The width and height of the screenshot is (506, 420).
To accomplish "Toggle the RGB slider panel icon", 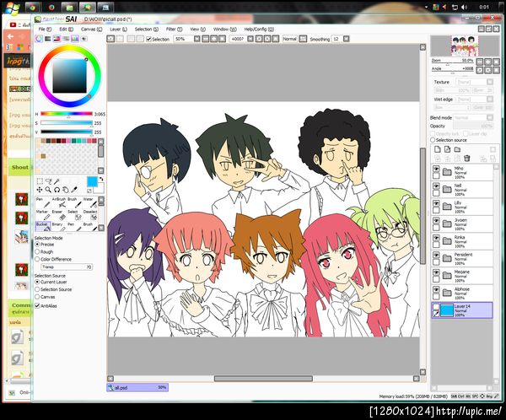I will pyautogui.click(x=48, y=39).
